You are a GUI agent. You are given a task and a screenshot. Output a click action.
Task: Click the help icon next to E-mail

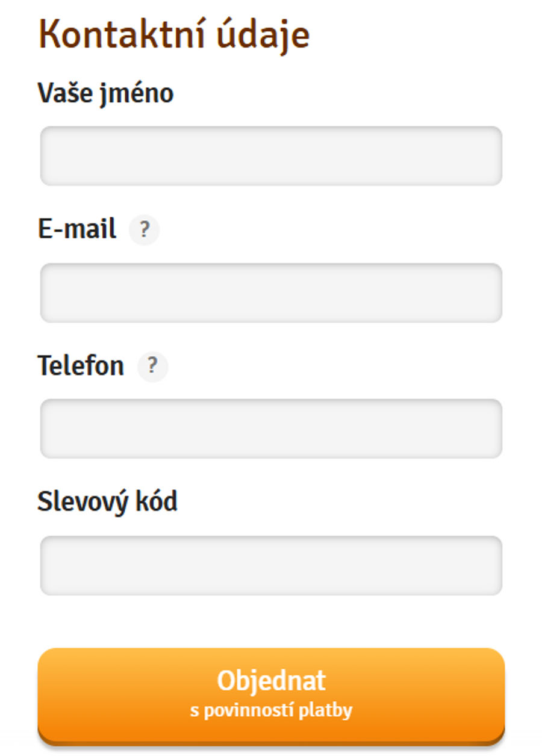coord(144,230)
